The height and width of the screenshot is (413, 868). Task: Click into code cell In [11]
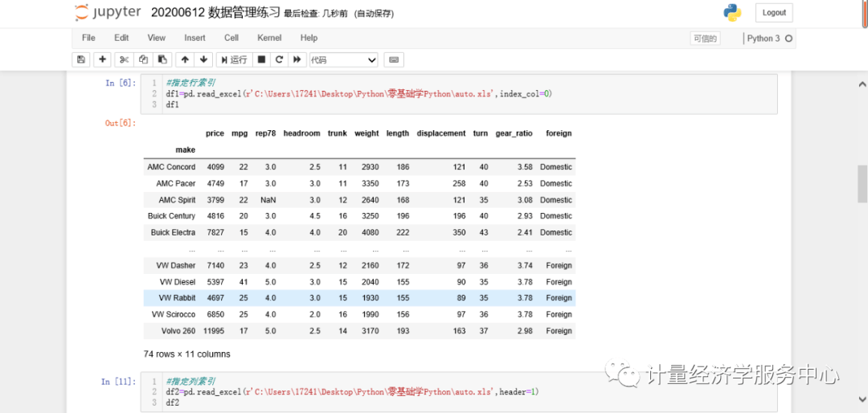pos(459,391)
